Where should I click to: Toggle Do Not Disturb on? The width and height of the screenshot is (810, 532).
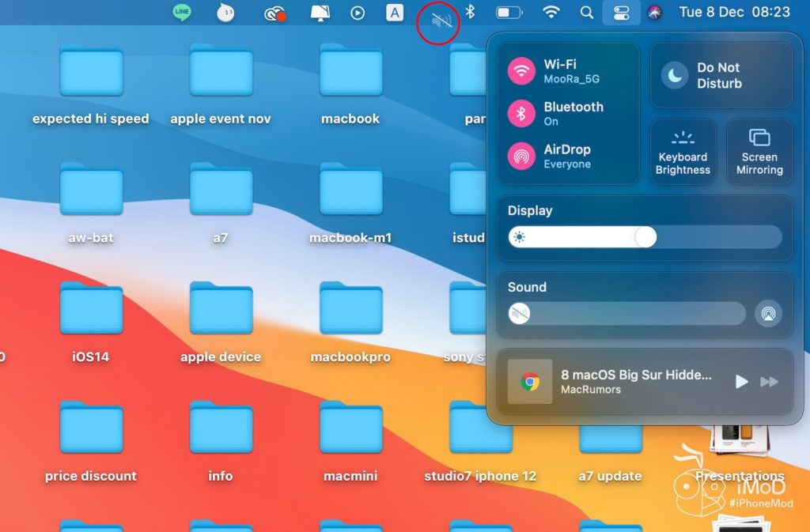click(x=675, y=76)
